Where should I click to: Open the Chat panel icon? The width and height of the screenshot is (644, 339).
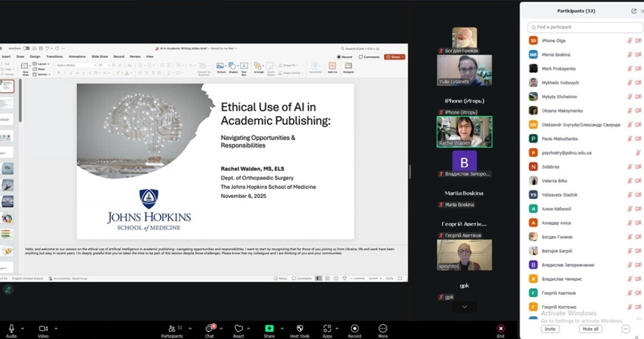(210, 328)
